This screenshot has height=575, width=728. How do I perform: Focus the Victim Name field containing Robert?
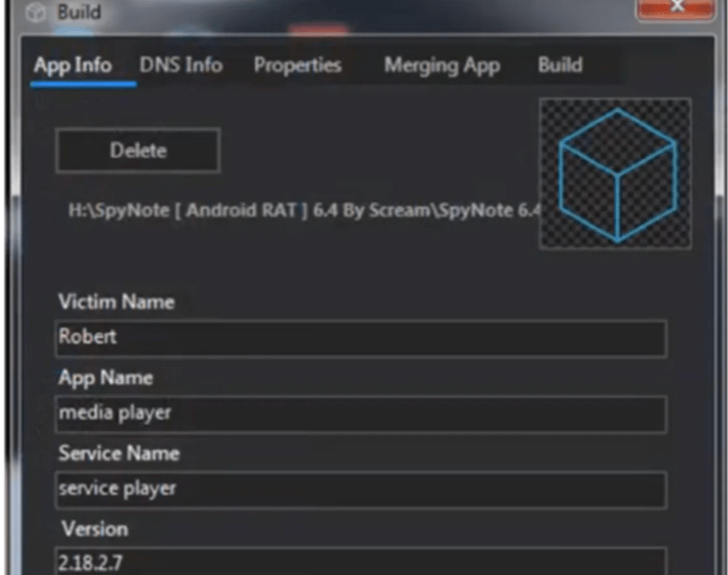[361, 339]
